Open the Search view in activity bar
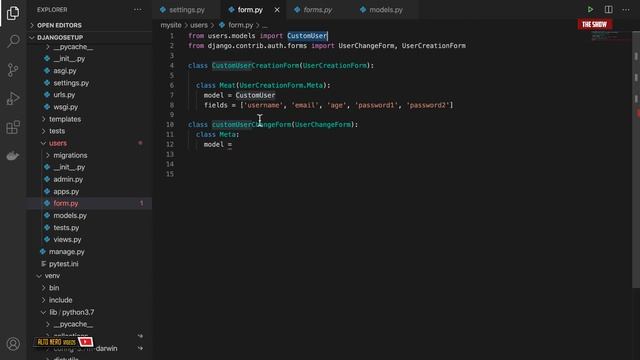Screen dimensions: 640x360 13,41
